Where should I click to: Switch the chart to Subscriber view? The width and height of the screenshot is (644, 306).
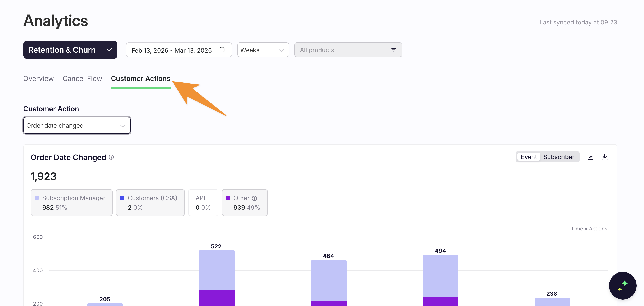559,157
